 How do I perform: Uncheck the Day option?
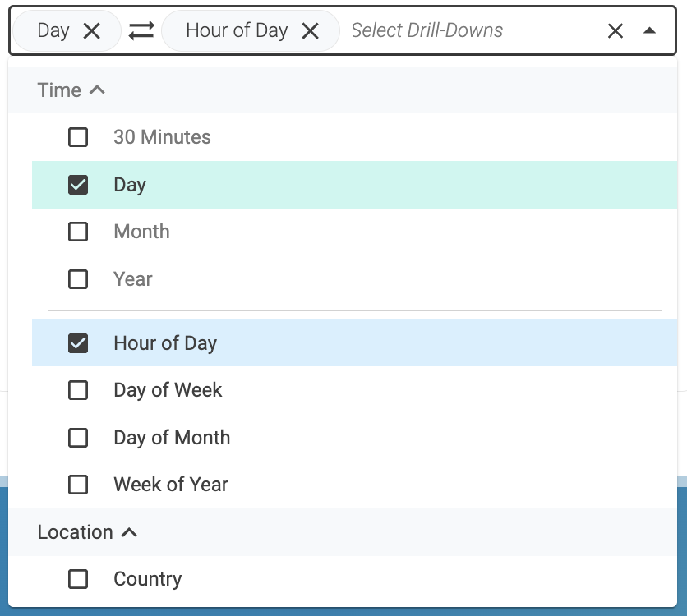(78, 185)
